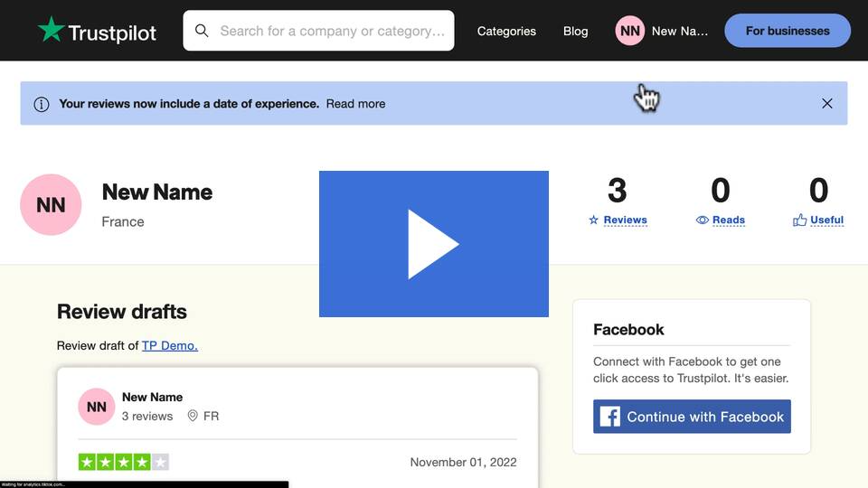This screenshot has width=868, height=488.
Task: Click the info icon in the banner
Action: (x=42, y=104)
